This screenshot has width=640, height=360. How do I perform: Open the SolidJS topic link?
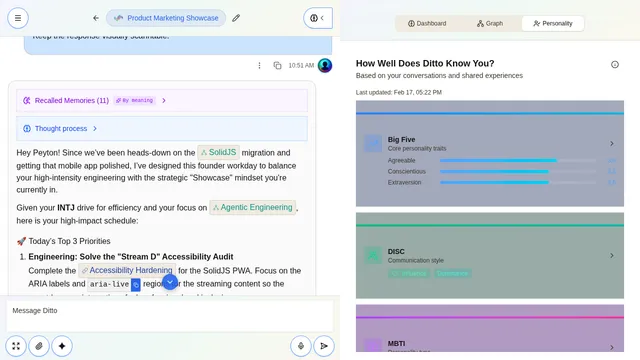(218, 152)
